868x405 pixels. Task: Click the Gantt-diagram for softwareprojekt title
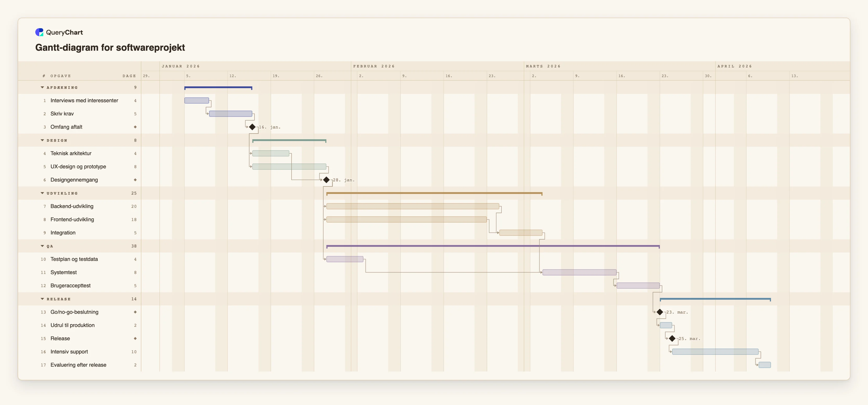[x=110, y=47]
